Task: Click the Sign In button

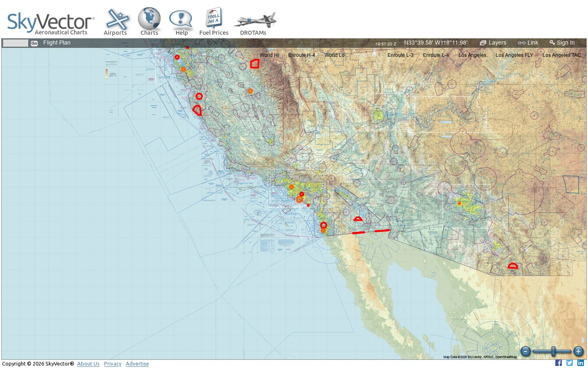Action: pyautogui.click(x=562, y=43)
